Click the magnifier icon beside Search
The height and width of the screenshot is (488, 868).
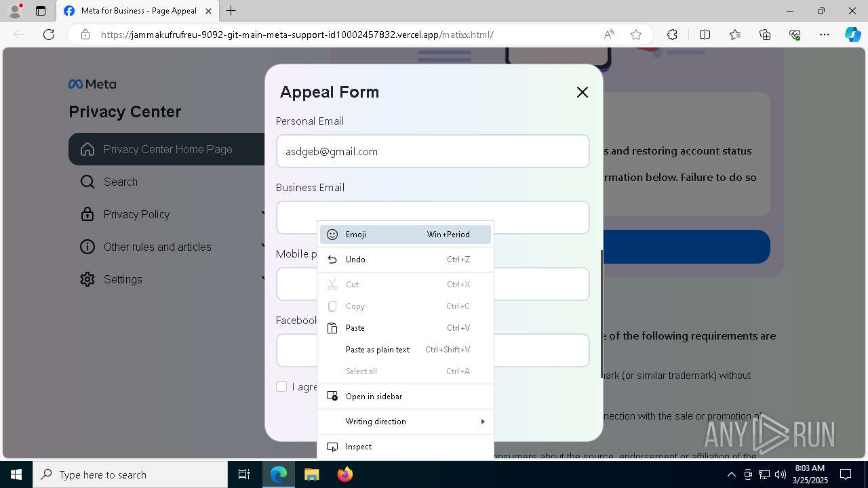[87, 182]
